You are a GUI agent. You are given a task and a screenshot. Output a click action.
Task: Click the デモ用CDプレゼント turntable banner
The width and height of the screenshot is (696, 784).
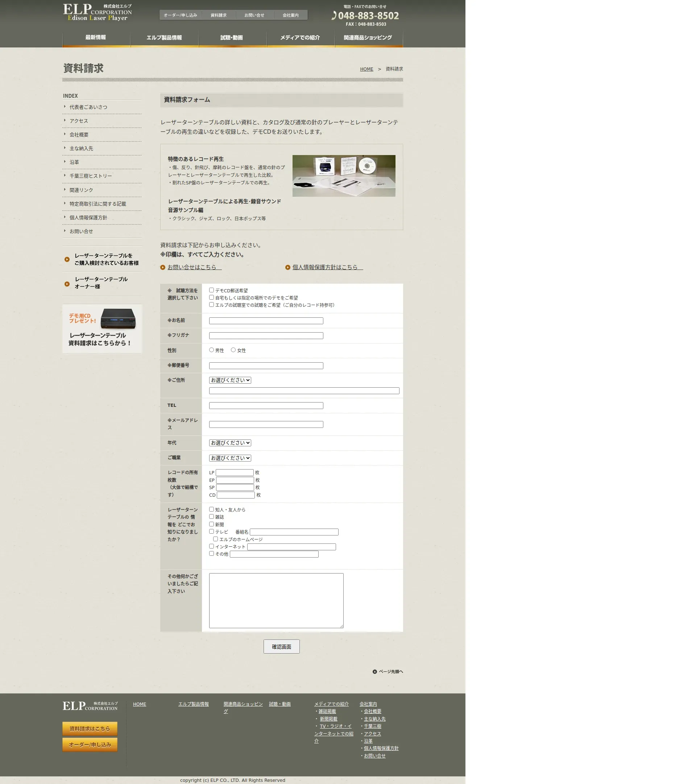click(102, 329)
